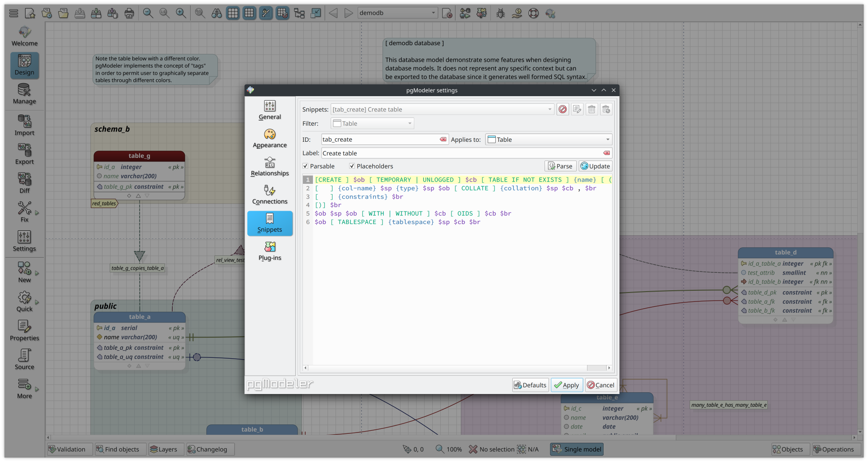
Task: Open the main hamburger menu
Action: (x=13, y=13)
